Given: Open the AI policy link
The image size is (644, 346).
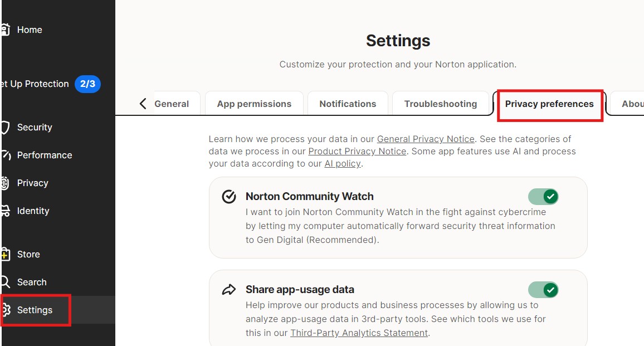Looking at the screenshot, I should [343, 164].
